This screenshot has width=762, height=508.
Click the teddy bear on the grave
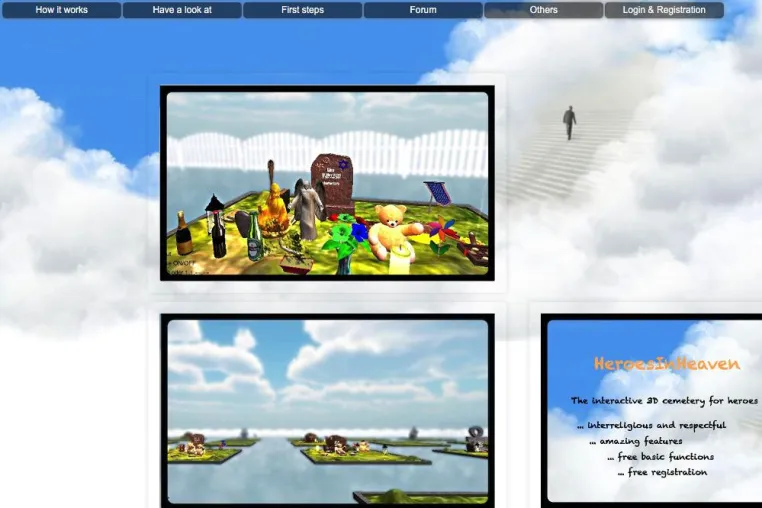click(393, 231)
